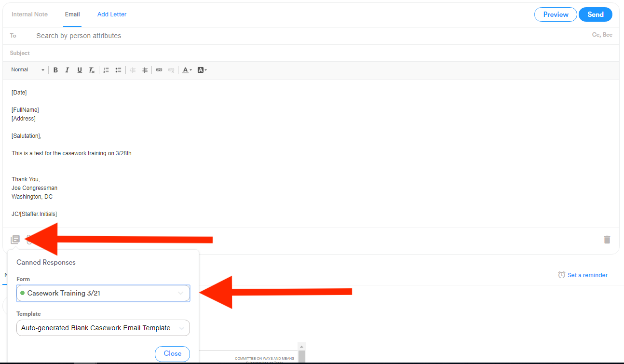Open the text color picker
The width and height of the screenshot is (624, 364).
pyautogui.click(x=187, y=70)
